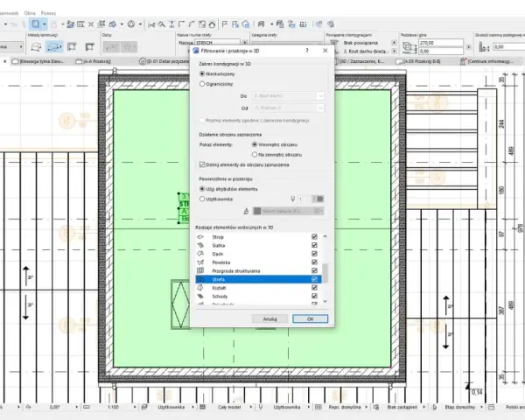Confirm the dialog with OK

point(310,318)
